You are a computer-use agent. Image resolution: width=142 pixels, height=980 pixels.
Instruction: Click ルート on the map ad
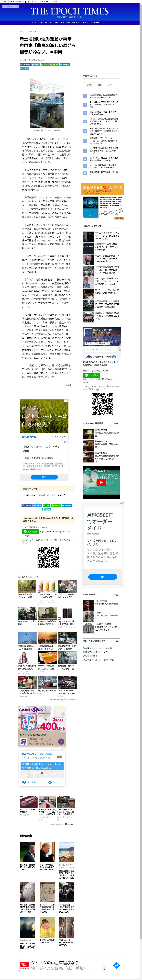[54, 782]
